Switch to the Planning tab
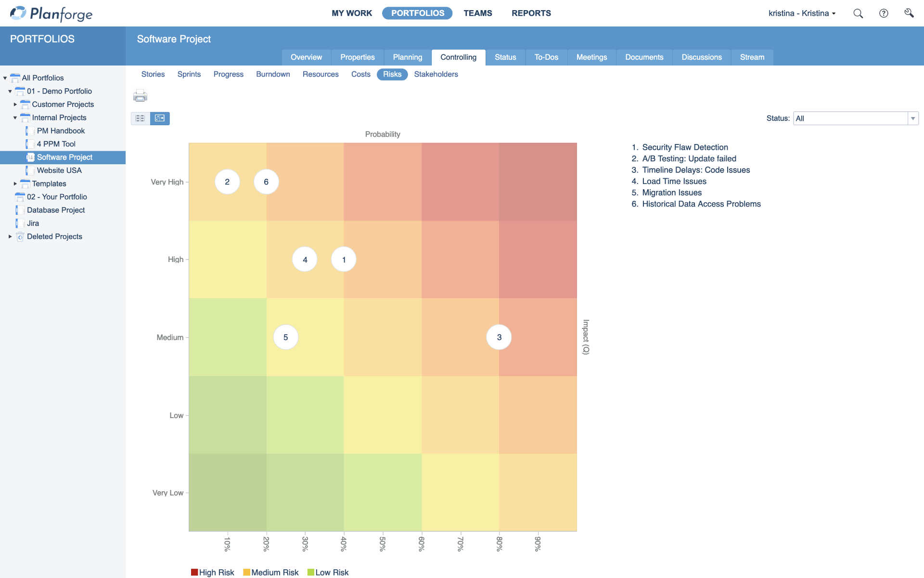This screenshot has width=924, height=578. click(x=407, y=57)
